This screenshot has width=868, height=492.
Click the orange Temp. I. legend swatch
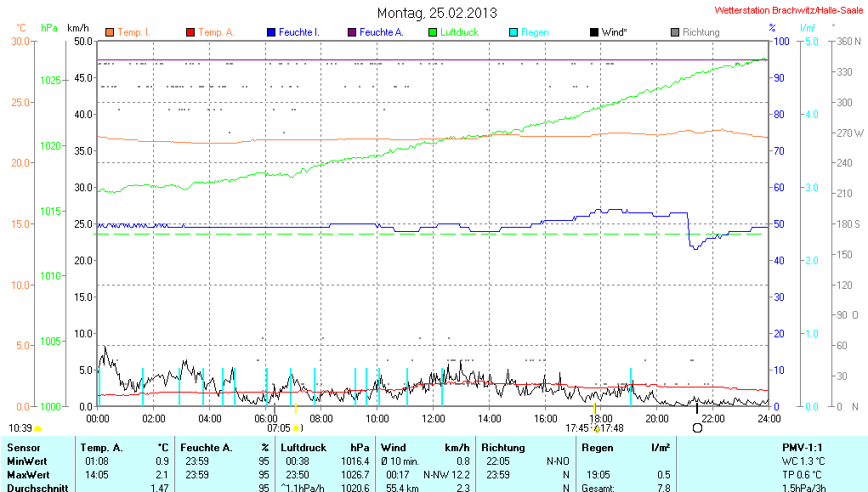click(x=110, y=33)
